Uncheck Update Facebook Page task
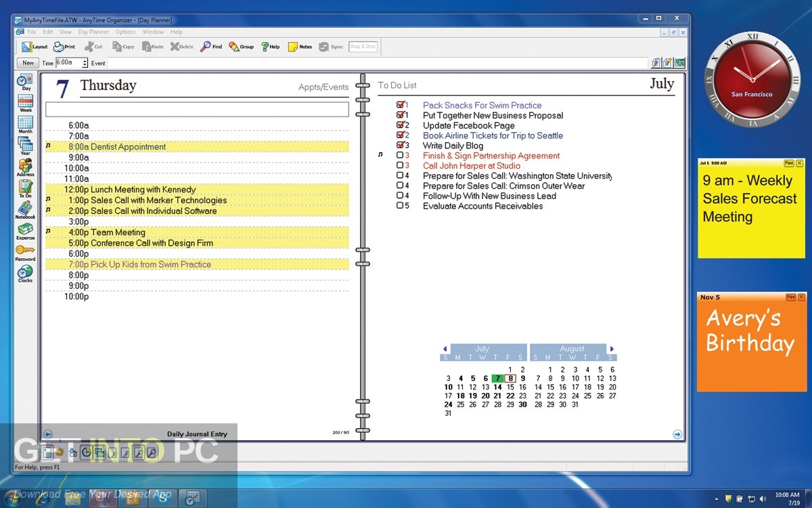The height and width of the screenshot is (508, 812). click(x=400, y=125)
